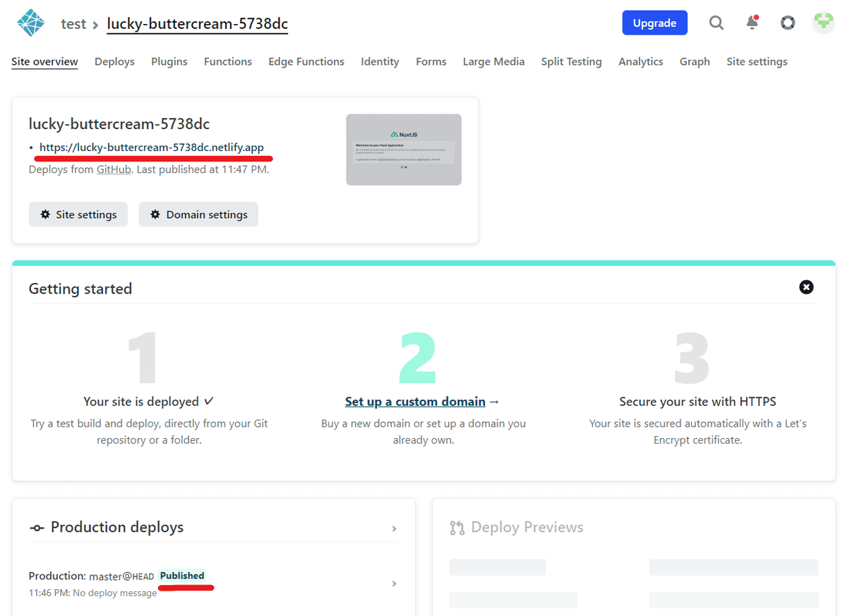Click the Netlify logo icon
The image size is (847, 616).
pyautogui.click(x=30, y=23)
